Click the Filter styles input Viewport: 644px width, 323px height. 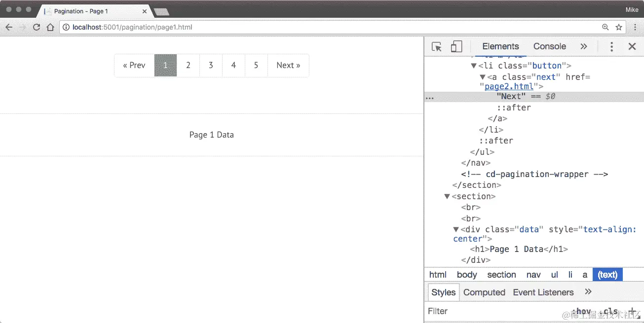click(496, 311)
